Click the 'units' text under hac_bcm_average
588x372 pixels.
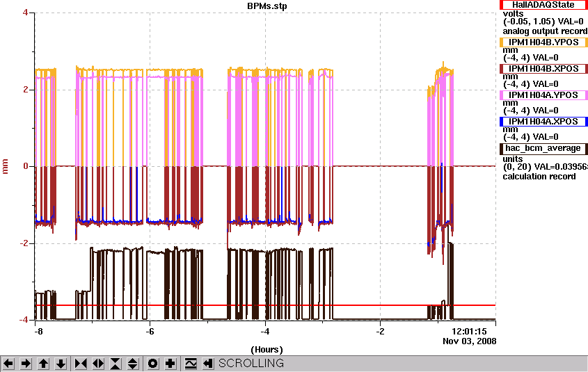tap(513, 159)
